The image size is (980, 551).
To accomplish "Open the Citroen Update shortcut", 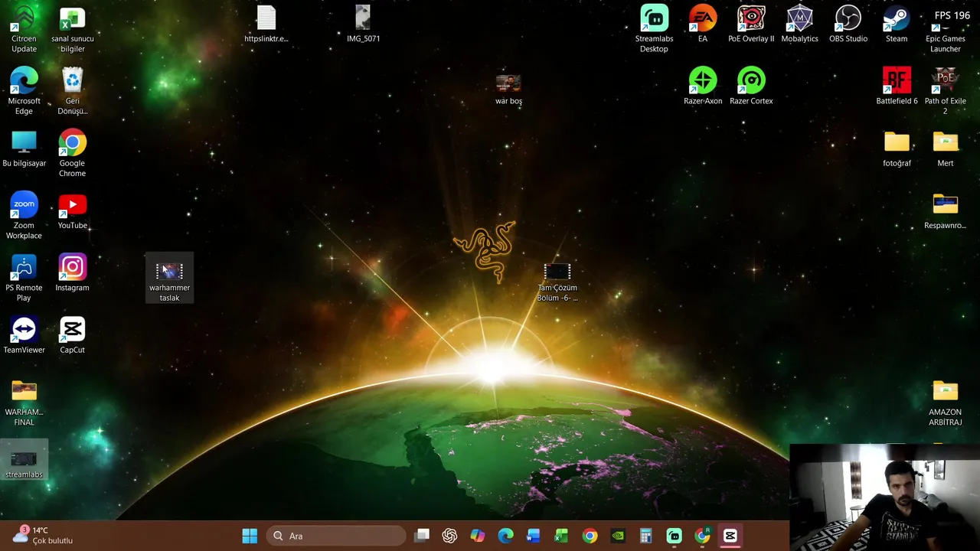I will click(x=24, y=29).
